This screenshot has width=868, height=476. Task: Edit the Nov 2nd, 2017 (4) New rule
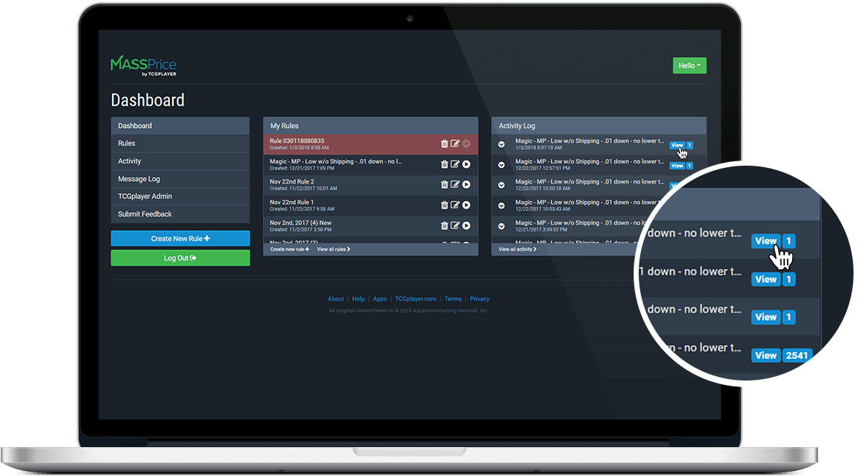[x=455, y=226]
